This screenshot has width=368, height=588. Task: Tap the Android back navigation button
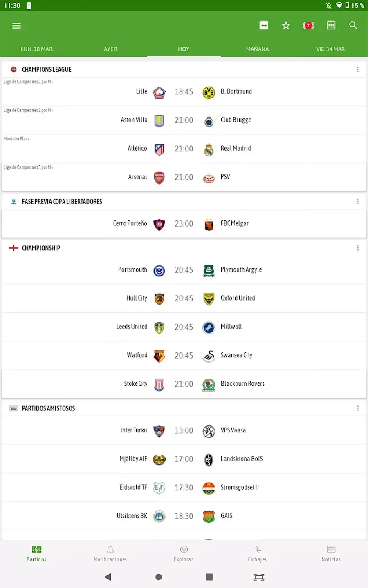pos(108,577)
